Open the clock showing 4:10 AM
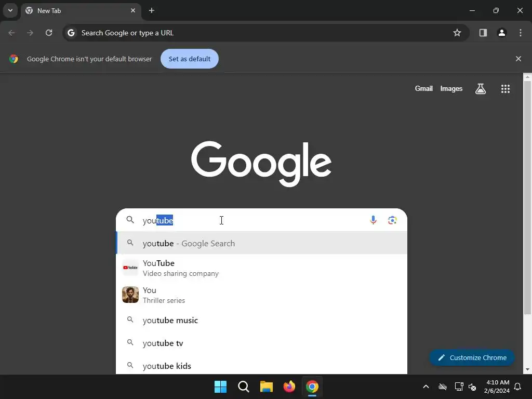 click(x=497, y=387)
